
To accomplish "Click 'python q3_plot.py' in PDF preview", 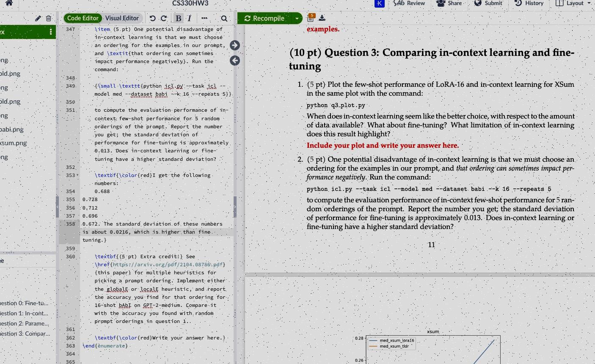I will click(x=336, y=105).
